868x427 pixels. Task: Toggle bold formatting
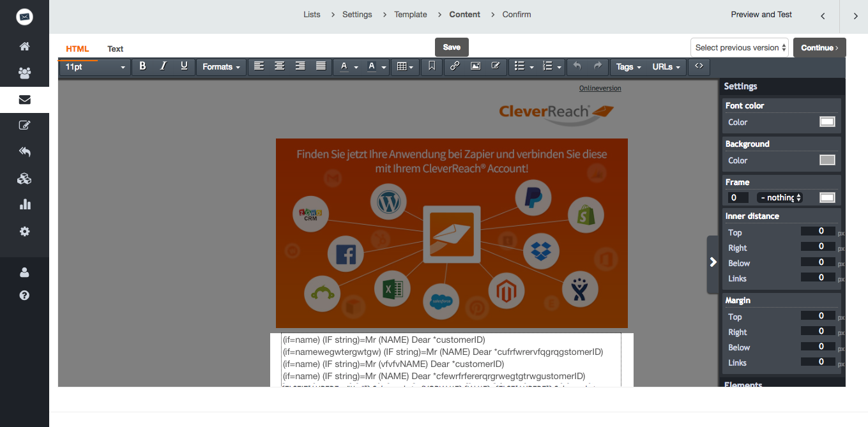[142, 66]
